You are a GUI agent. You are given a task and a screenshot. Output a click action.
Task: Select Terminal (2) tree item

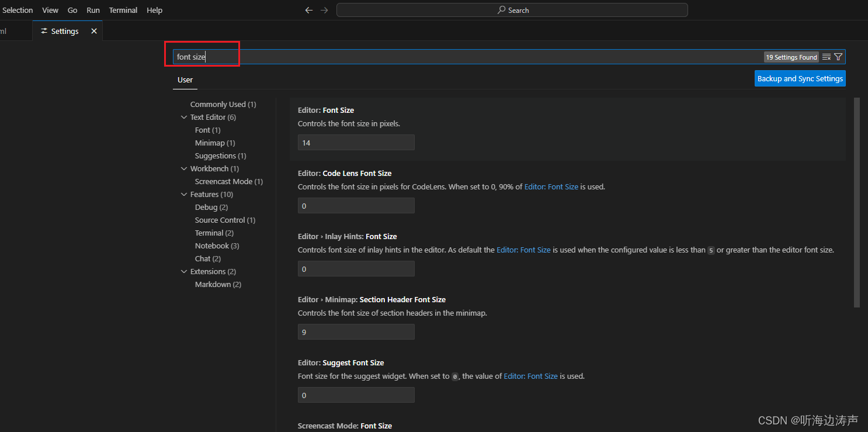tap(214, 233)
